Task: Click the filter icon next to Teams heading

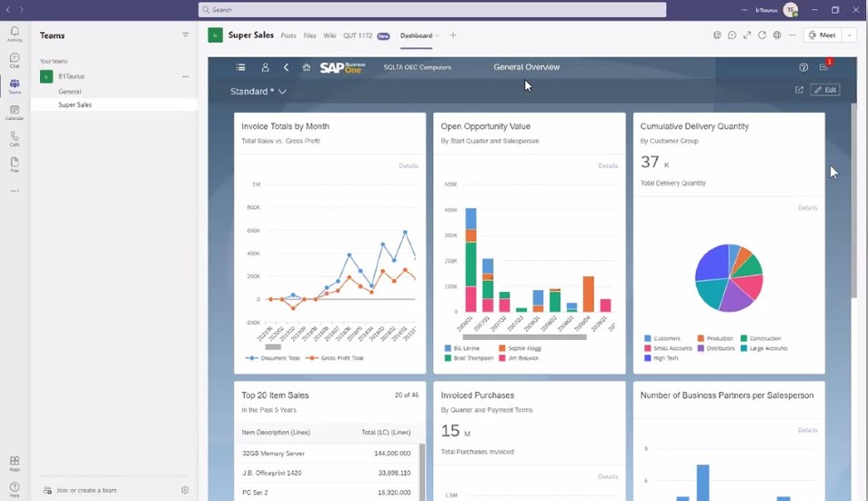Action: pos(186,35)
